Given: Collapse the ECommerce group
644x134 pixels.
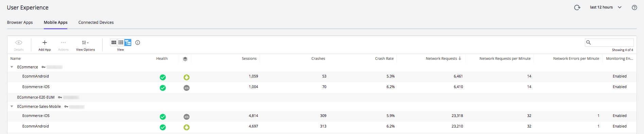Looking at the screenshot, I should click(12, 67).
